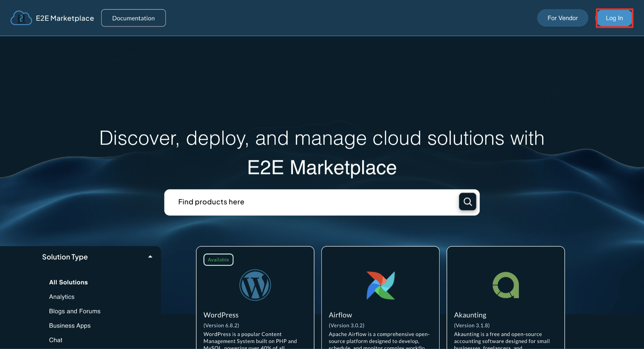The width and height of the screenshot is (644, 349).
Task: Click the E2E Marketplace cloud logo
Action: click(x=21, y=18)
